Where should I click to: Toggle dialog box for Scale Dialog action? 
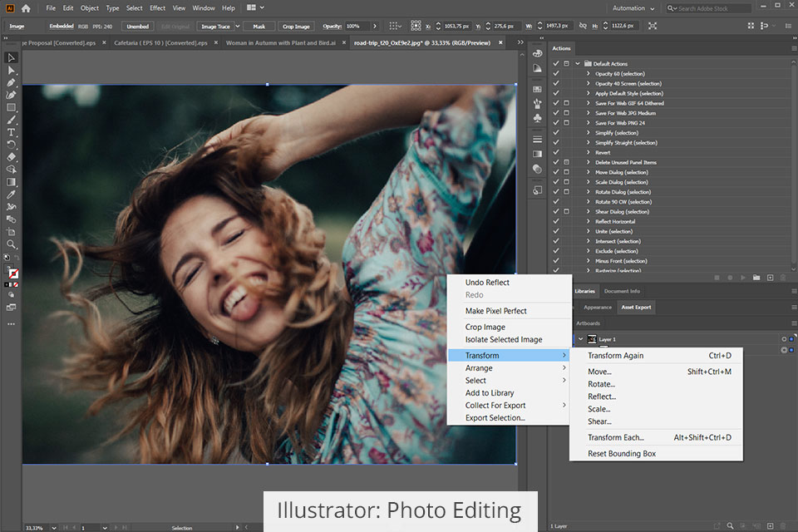pos(566,182)
